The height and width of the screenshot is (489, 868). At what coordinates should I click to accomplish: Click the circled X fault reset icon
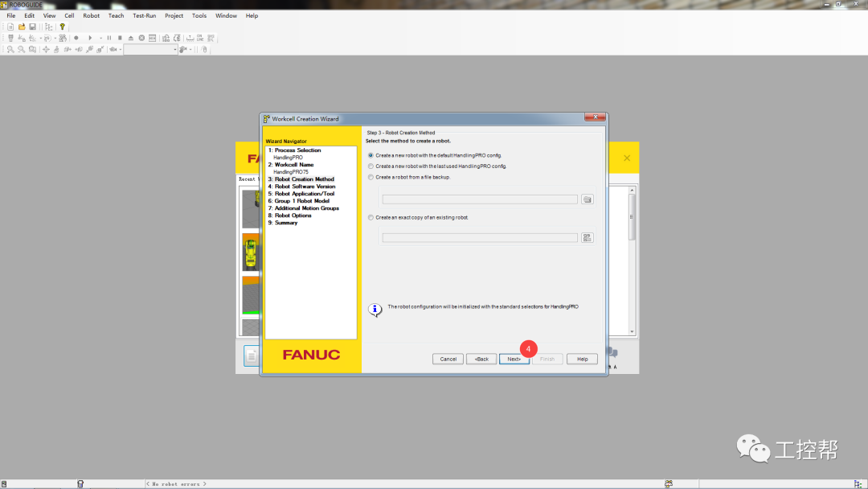click(141, 39)
